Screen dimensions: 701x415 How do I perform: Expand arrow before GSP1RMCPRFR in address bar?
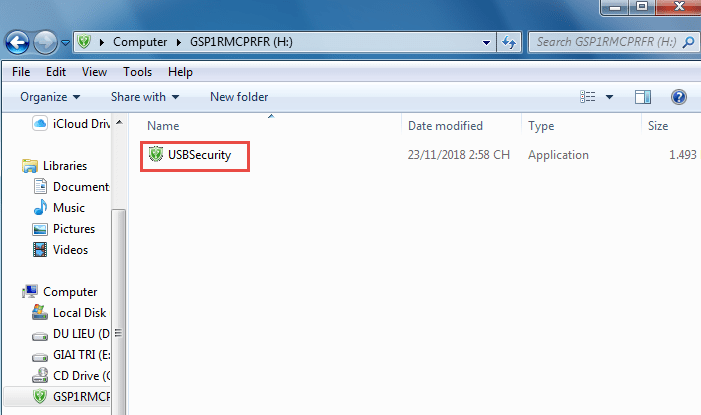pyautogui.click(x=179, y=42)
